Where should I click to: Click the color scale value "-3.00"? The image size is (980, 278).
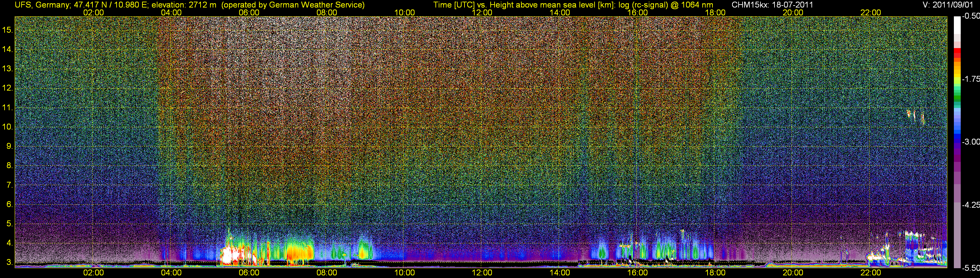pos(971,142)
